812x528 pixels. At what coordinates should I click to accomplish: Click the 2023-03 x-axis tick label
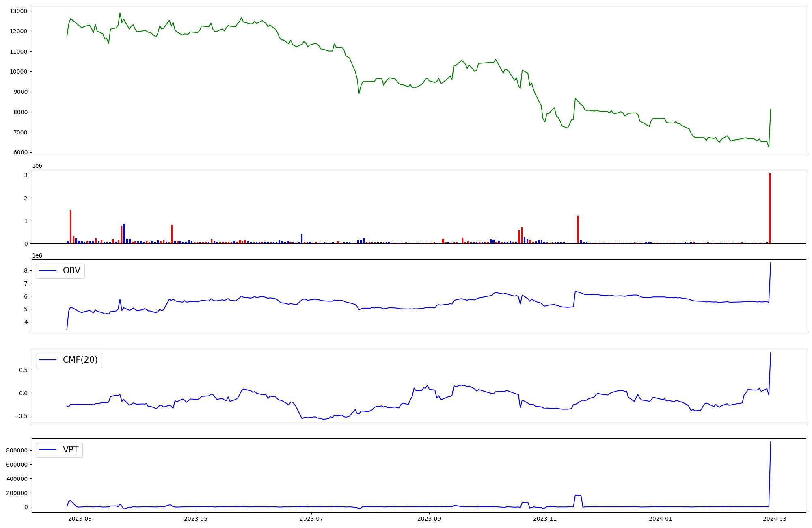(80, 519)
